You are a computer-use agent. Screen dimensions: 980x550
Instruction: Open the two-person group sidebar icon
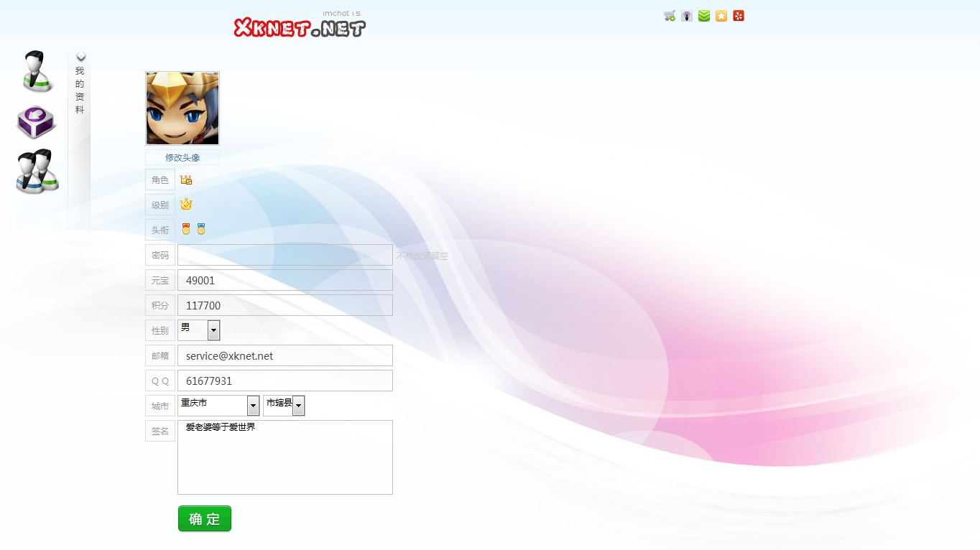coord(37,171)
